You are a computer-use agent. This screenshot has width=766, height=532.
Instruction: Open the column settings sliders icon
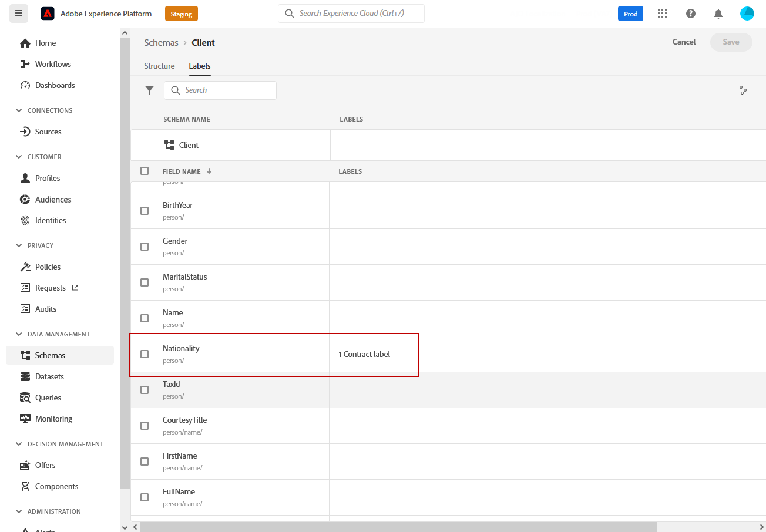743,90
